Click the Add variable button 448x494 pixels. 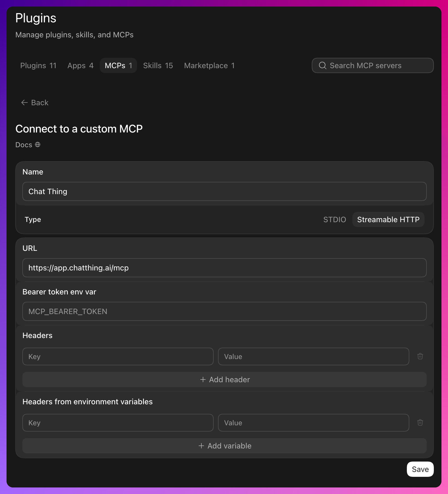pyautogui.click(x=225, y=446)
